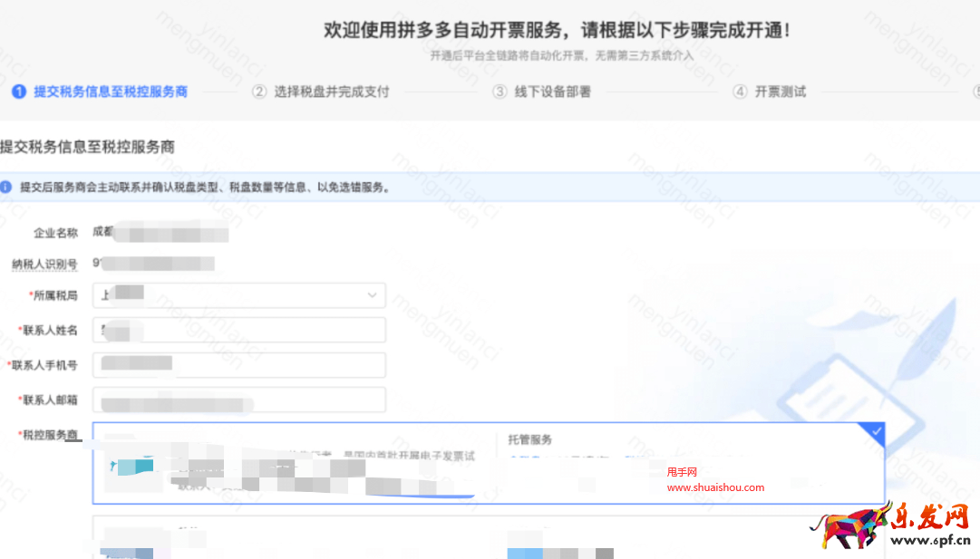
Task: Select the checked 税控服务商 card
Action: (489, 463)
